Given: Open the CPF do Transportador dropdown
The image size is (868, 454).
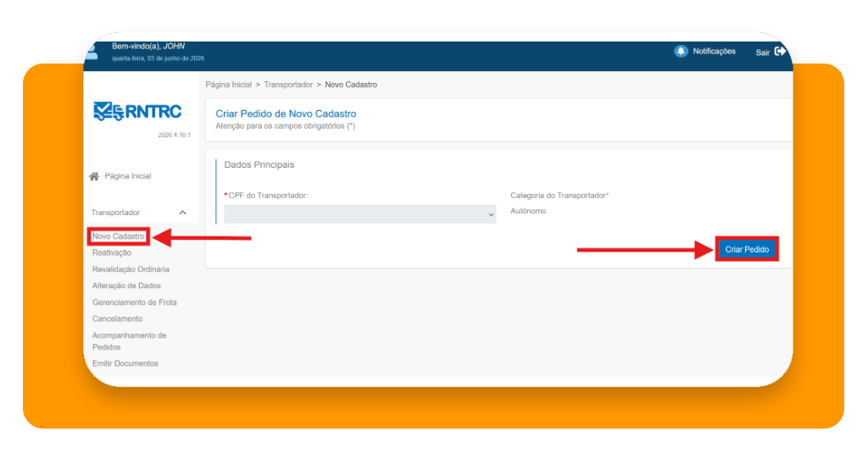Looking at the screenshot, I should click(359, 214).
